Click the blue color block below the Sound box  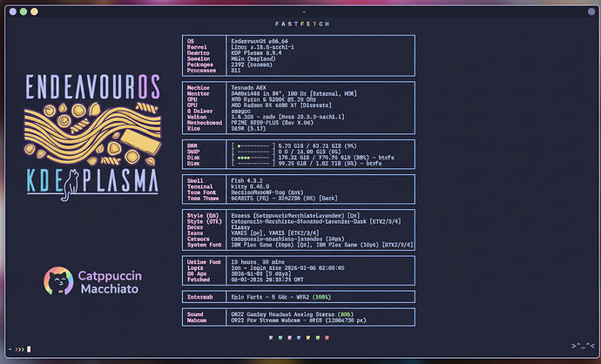click(x=299, y=338)
